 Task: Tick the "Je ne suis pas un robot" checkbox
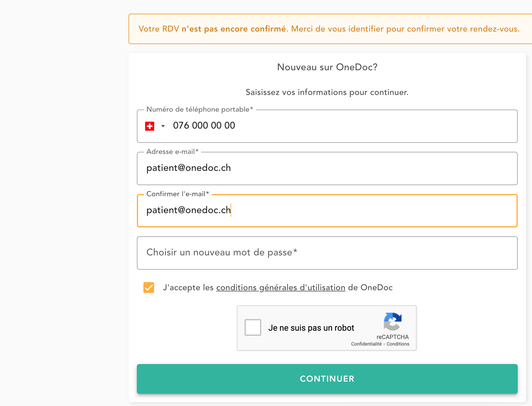click(x=253, y=327)
